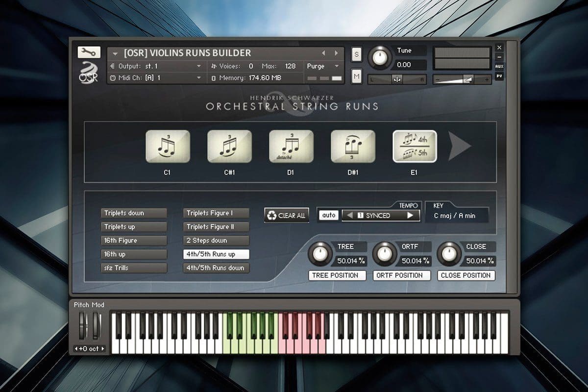Click the volume slider in header

point(462,79)
